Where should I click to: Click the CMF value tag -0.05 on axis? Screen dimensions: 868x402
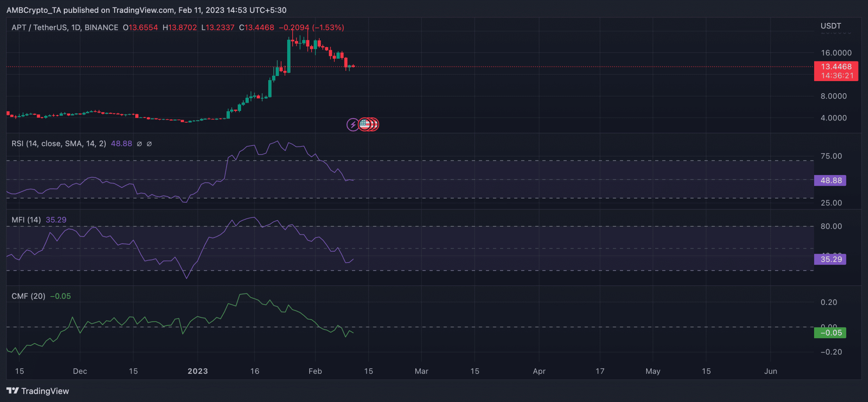(x=830, y=333)
